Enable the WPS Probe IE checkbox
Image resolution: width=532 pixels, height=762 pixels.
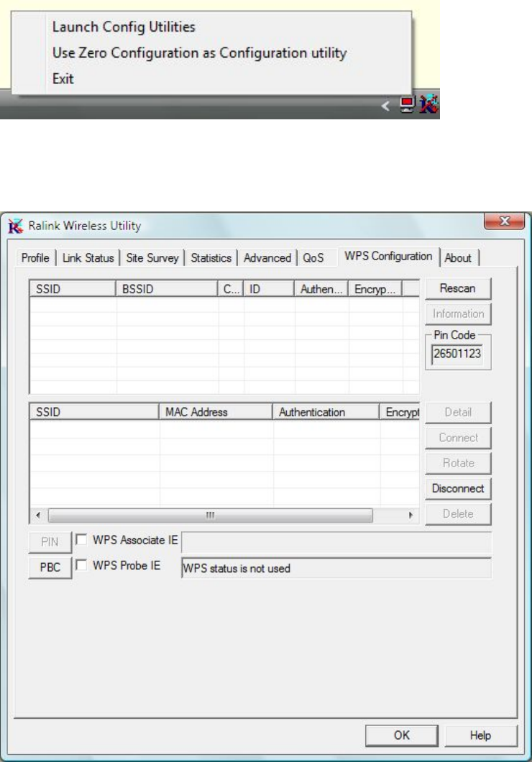81,565
